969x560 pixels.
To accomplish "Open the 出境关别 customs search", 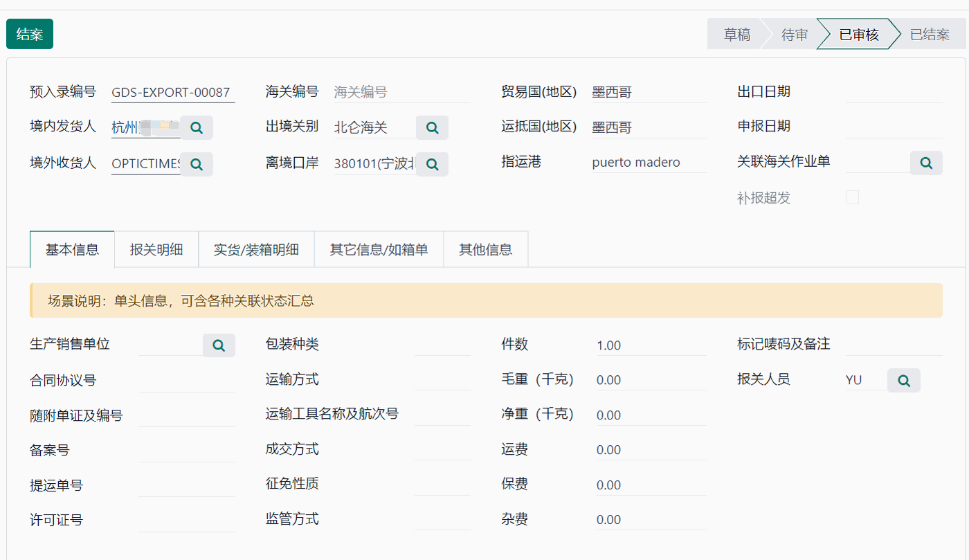I will coord(432,127).
